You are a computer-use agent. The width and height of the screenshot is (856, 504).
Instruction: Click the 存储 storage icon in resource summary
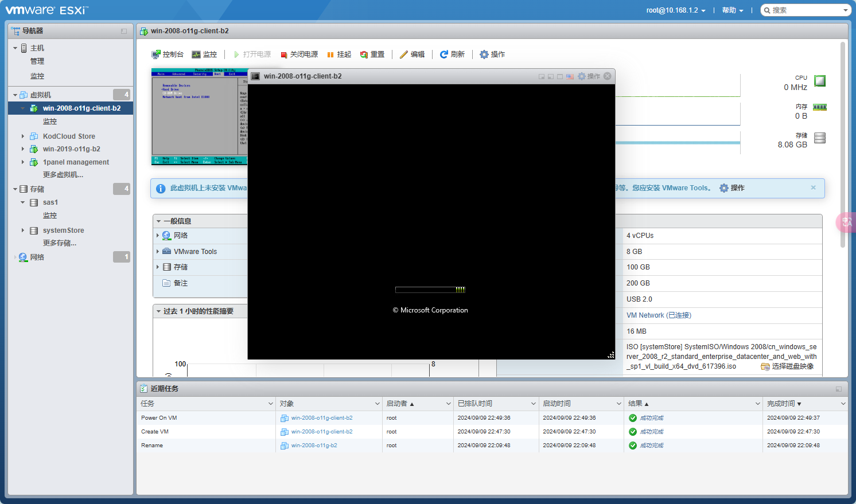point(820,138)
